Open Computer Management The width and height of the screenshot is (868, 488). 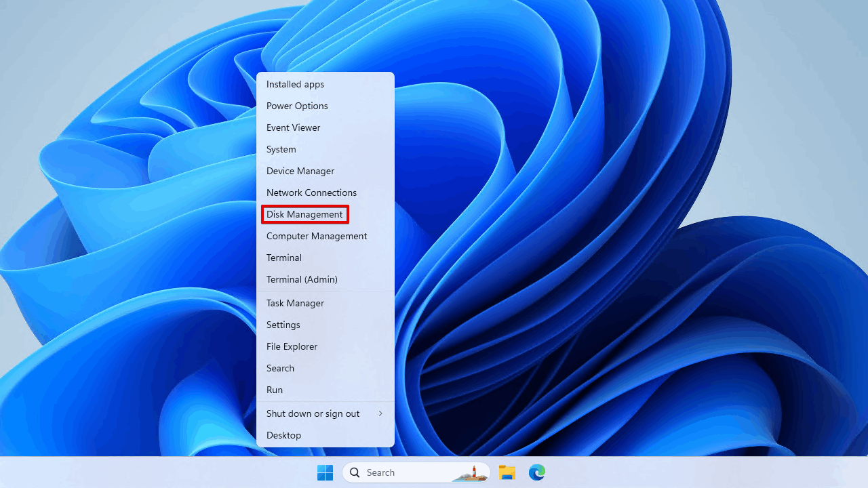pyautogui.click(x=316, y=236)
